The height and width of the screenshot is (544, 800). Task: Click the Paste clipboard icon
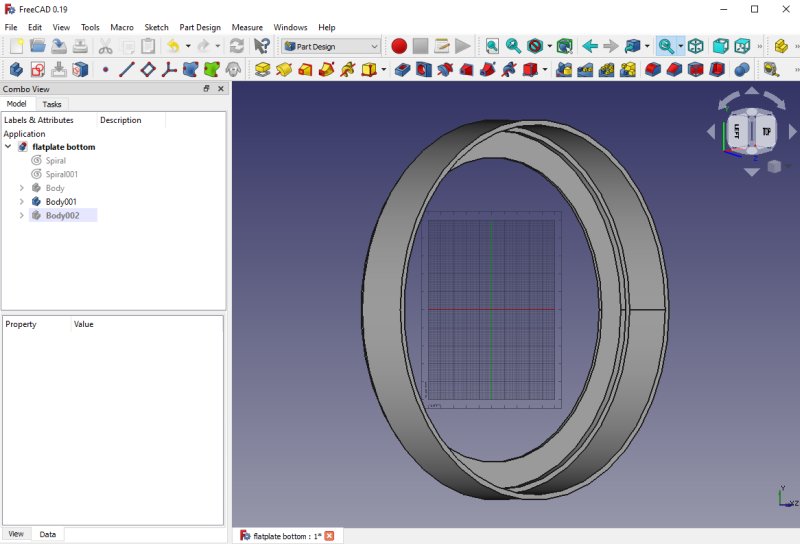(148, 46)
